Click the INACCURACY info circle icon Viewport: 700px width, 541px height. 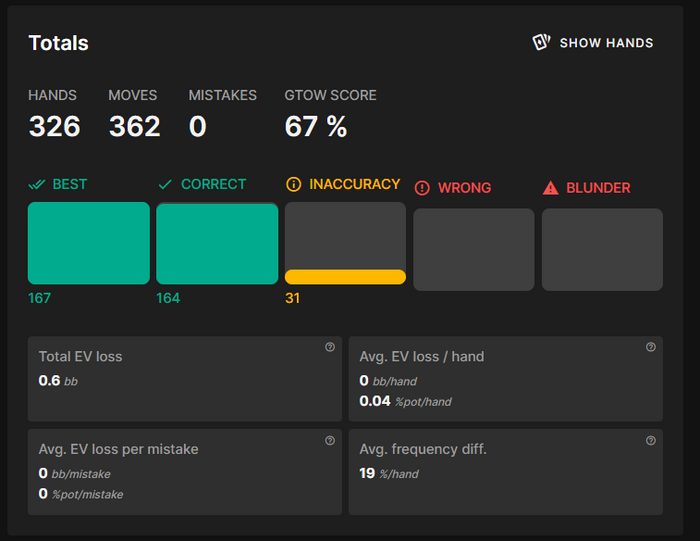click(293, 184)
